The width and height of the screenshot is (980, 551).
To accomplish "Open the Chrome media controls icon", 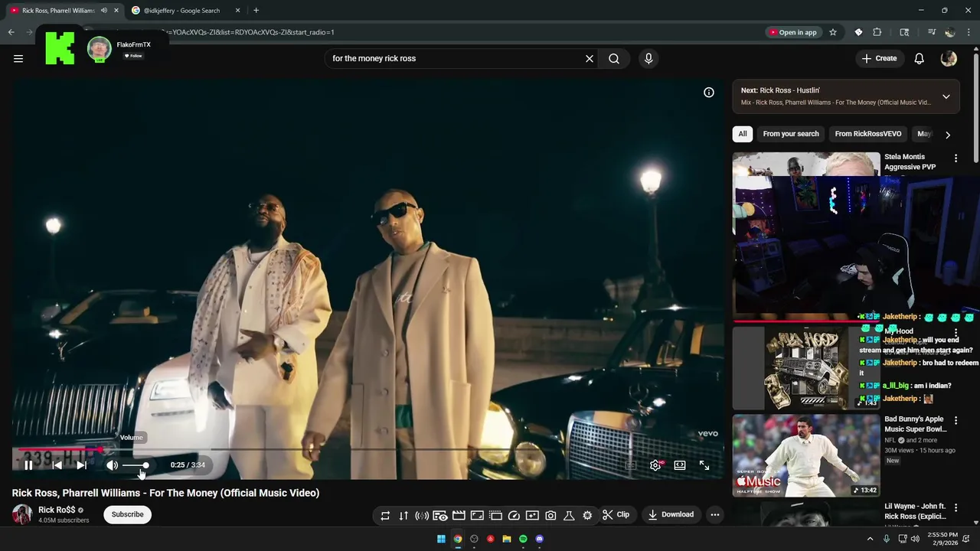I will pyautogui.click(x=932, y=32).
